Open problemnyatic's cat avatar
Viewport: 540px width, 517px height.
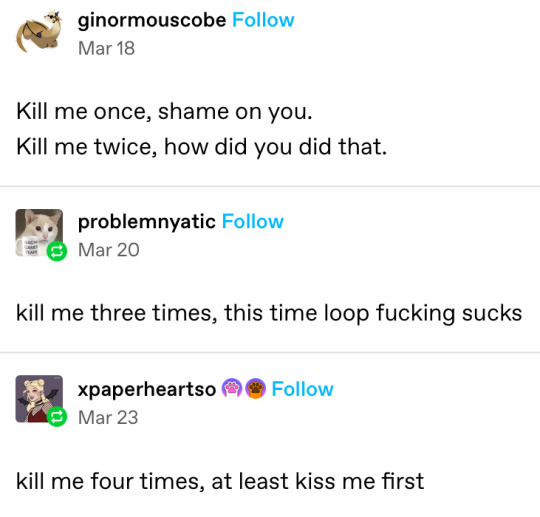click(39, 232)
